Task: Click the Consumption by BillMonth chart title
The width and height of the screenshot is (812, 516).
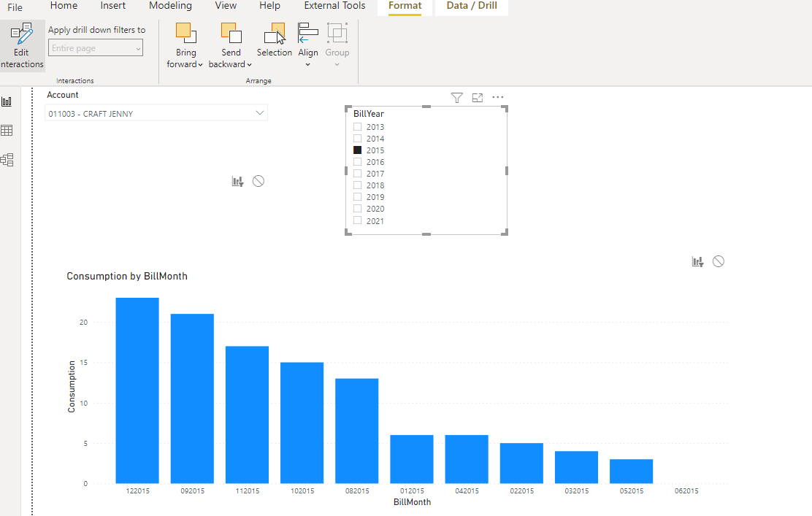Action: pyautogui.click(x=127, y=277)
